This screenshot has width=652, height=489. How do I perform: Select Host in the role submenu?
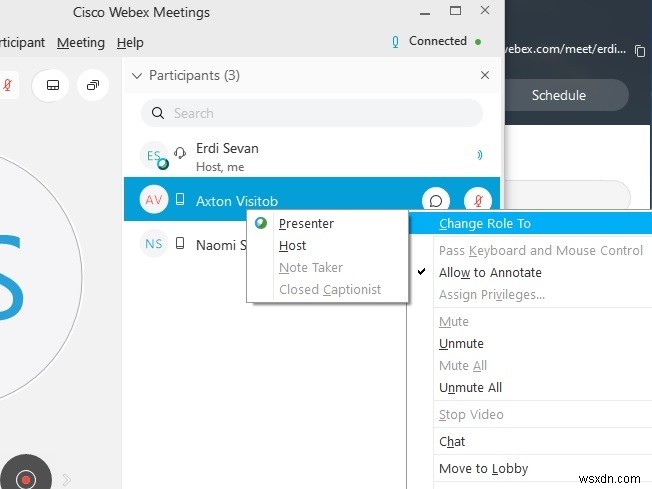coord(293,246)
